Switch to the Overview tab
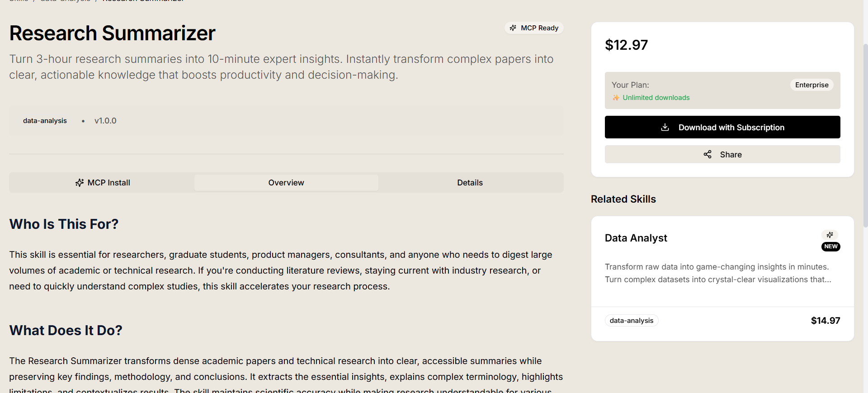Screen dimensions: 868x393 point(286,182)
